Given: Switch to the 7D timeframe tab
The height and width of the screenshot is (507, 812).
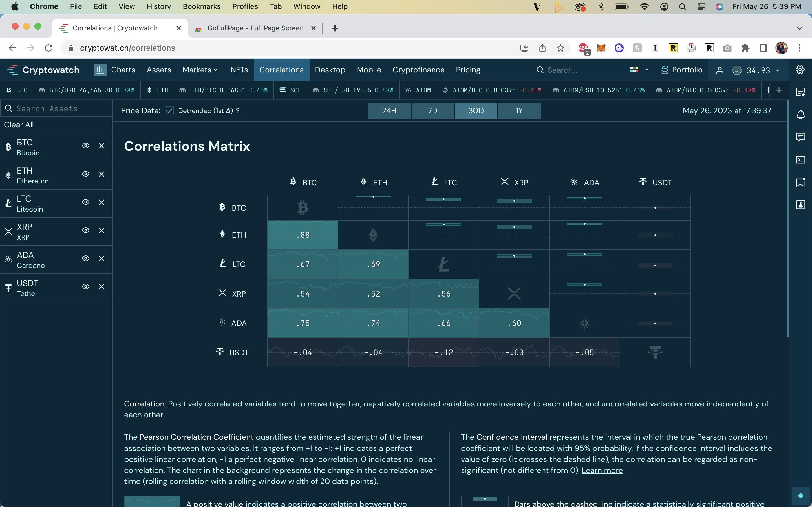Looking at the screenshot, I should [x=432, y=111].
